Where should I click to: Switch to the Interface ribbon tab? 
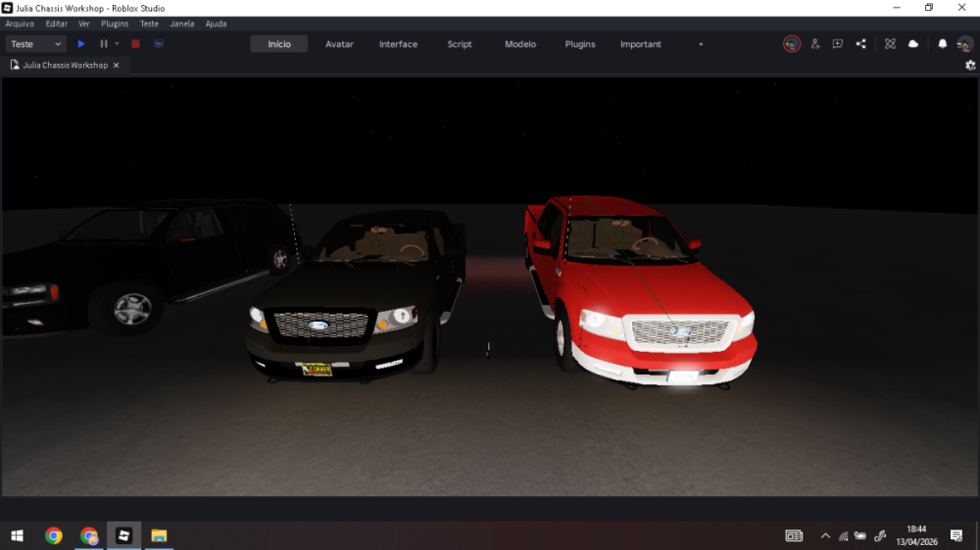398,44
